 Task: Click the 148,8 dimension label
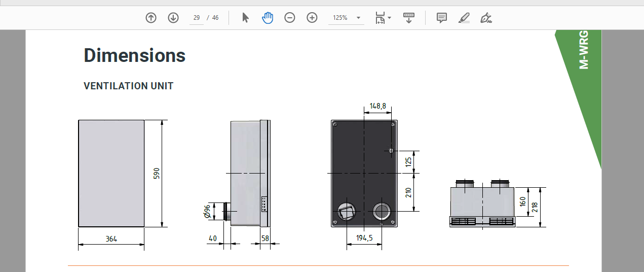(378, 106)
